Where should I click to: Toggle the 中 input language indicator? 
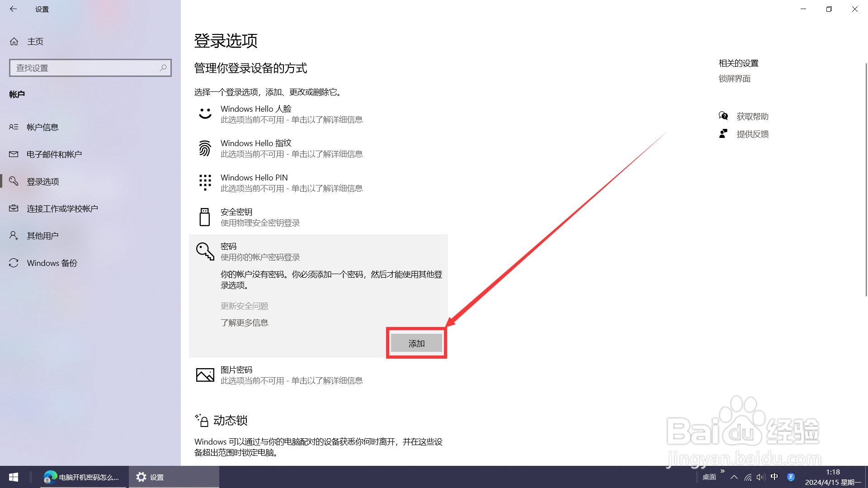click(774, 477)
